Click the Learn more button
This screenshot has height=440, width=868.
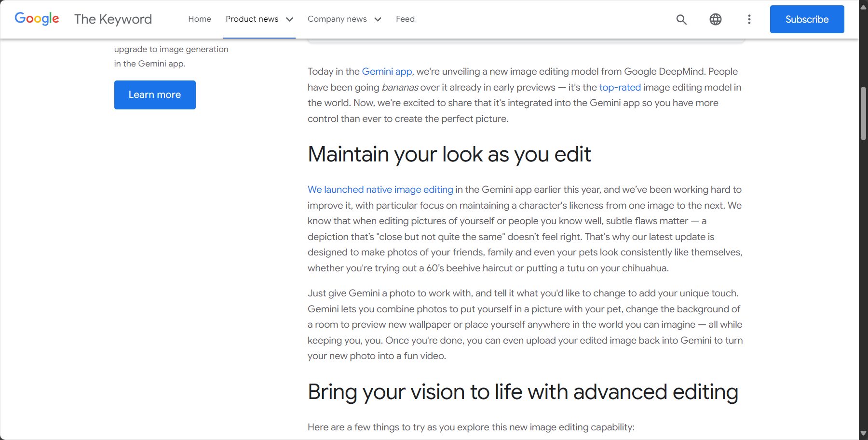click(155, 95)
